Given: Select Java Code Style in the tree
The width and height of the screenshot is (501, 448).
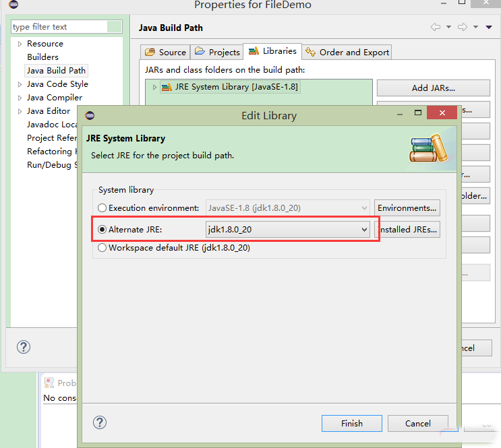Looking at the screenshot, I should (x=57, y=84).
